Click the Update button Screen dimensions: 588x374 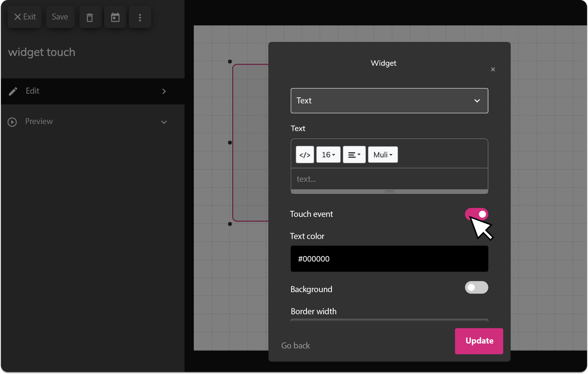(479, 341)
